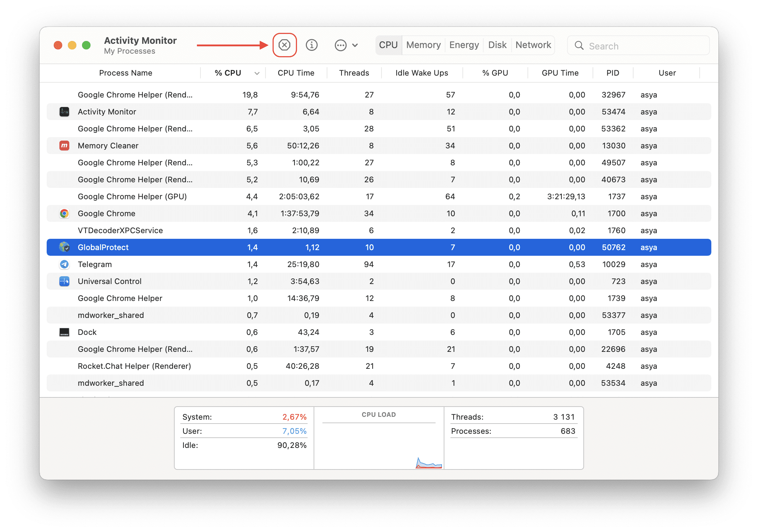Click the % CPU column header
Screen dimensions: 758x532
tap(233, 72)
